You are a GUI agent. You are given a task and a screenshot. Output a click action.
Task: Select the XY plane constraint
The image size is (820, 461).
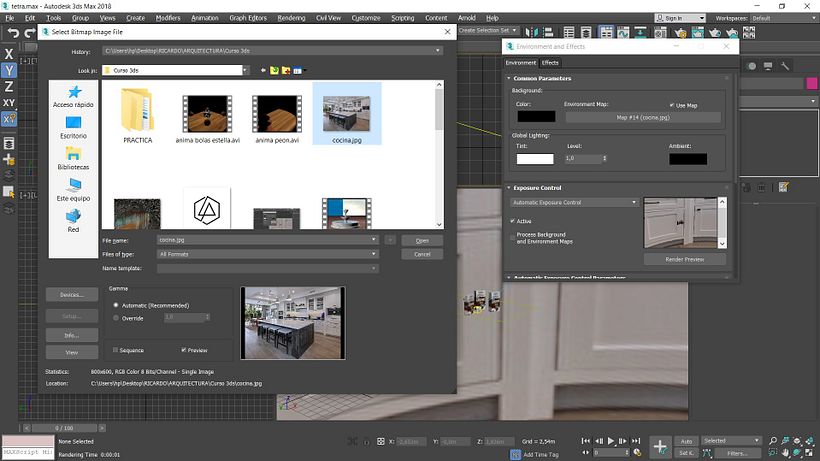tap(9, 102)
